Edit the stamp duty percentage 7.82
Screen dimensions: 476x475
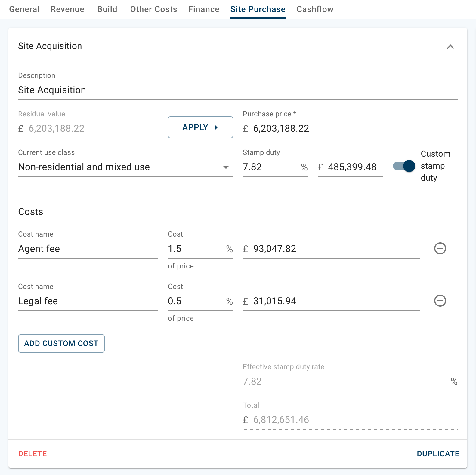point(275,167)
